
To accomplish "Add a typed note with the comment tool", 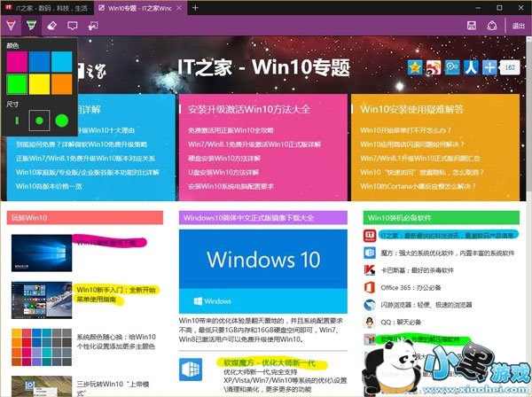I will tap(73, 26).
